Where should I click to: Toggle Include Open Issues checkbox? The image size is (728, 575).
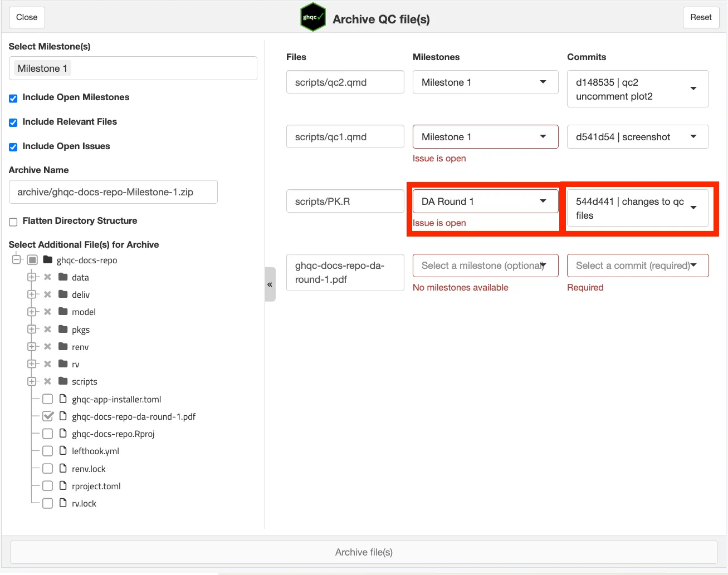click(13, 147)
